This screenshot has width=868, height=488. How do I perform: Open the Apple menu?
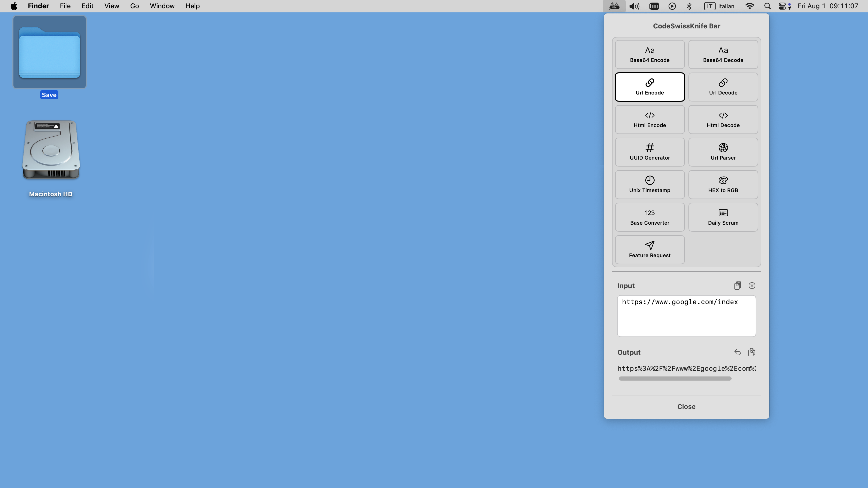tap(14, 6)
